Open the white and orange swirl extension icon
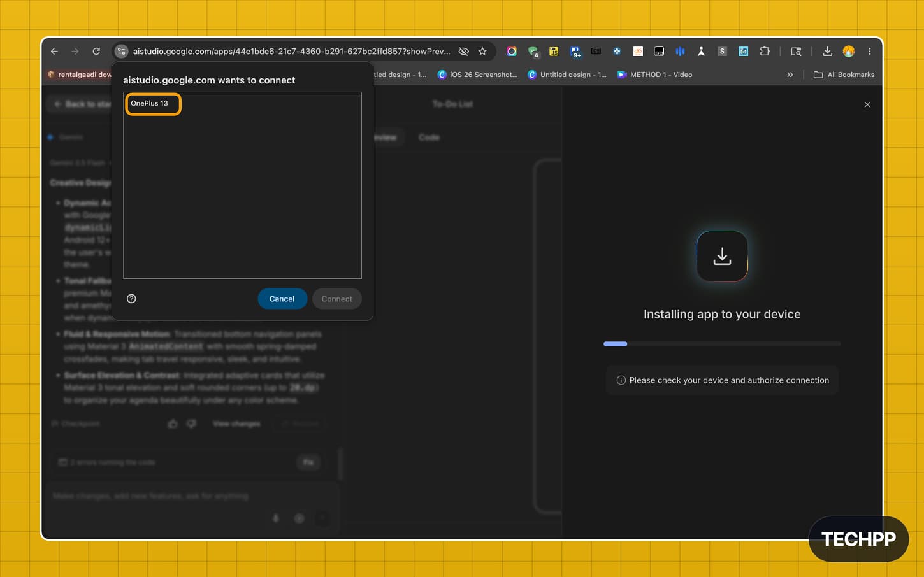 [638, 52]
